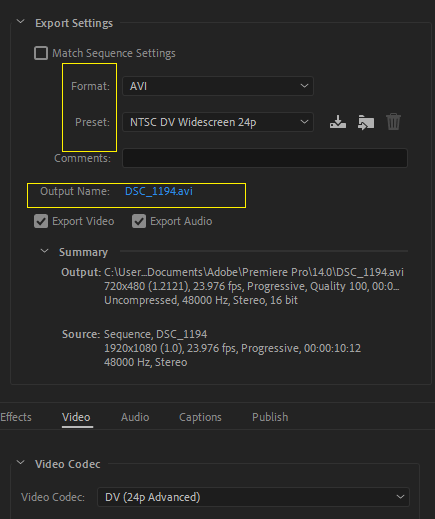Uncheck the Export Audio checkbox

pyautogui.click(x=139, y=221)
